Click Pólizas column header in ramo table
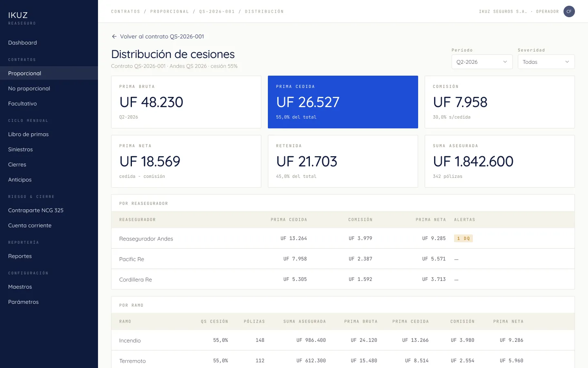Viewport: 588px width, 368px height. (x=254, y=321)
